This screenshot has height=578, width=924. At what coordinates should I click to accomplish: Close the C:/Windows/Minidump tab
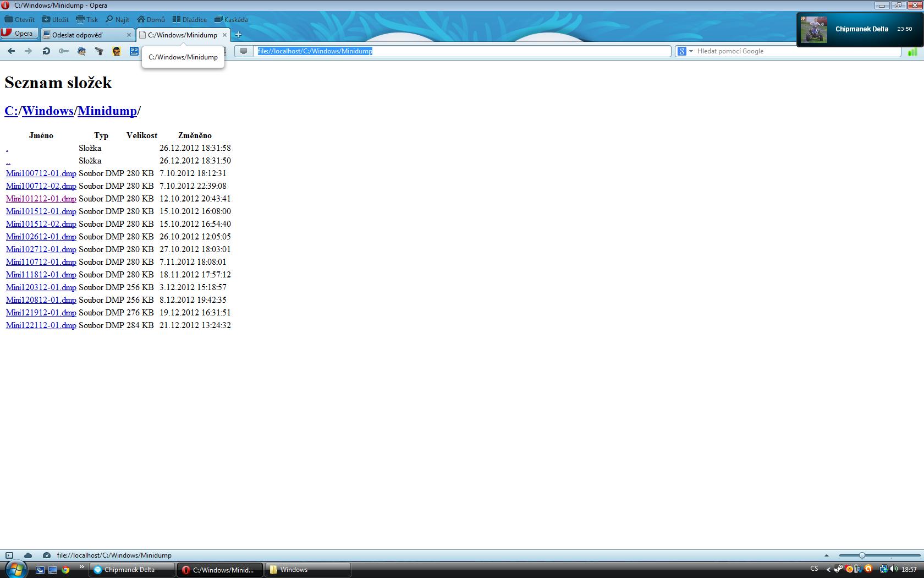coord(224,35)
